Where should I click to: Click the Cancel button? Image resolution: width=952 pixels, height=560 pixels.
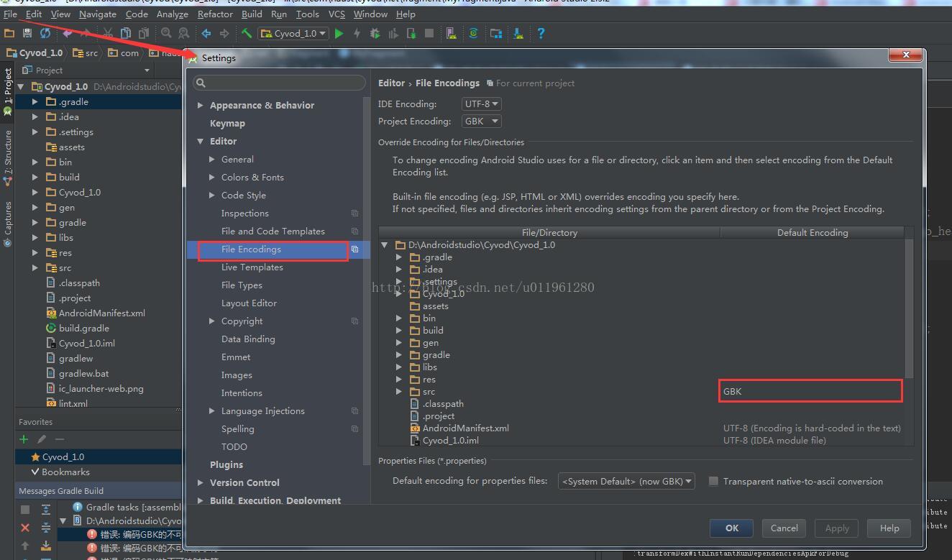[x=784, y=528]
